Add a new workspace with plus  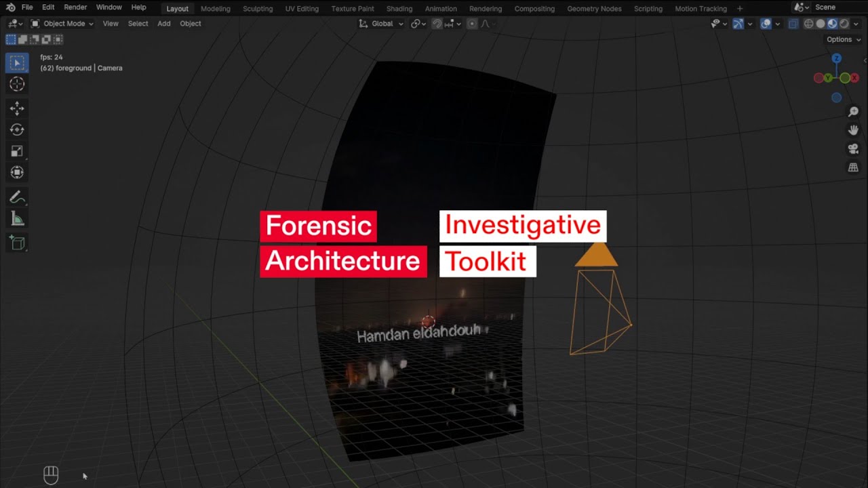[x=740, y=8]
